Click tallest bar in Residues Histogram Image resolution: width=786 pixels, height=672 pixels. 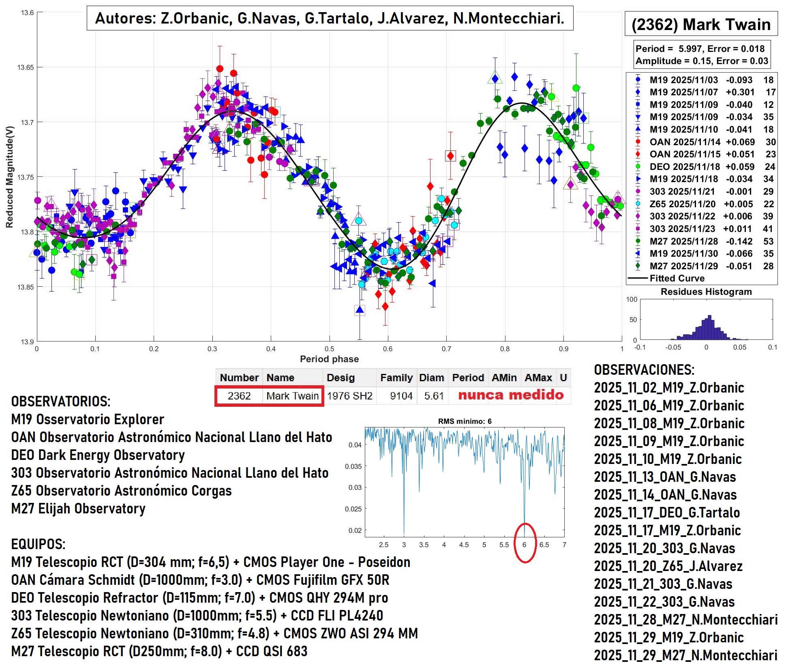click(x=709, y=327)
